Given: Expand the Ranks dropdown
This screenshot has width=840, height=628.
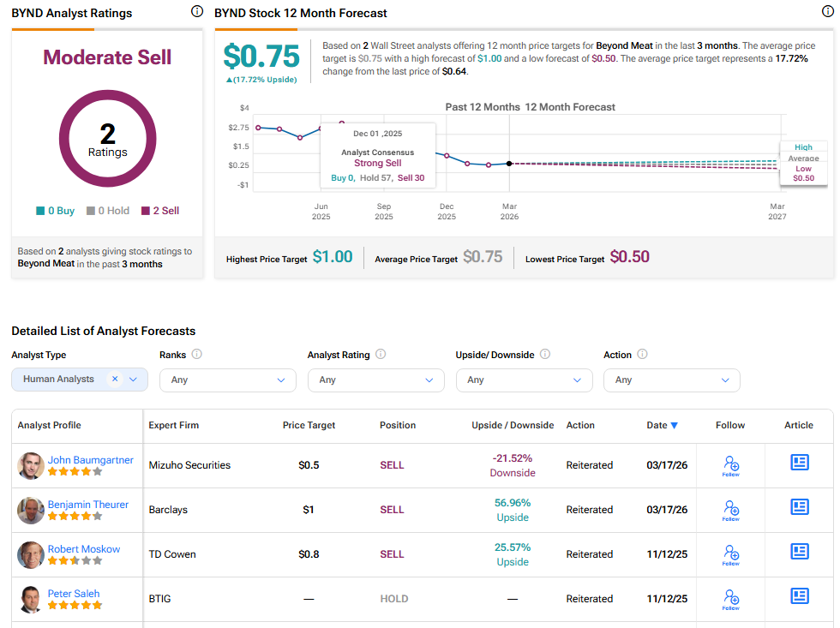Looking at the screenshot, I should 227,380.
